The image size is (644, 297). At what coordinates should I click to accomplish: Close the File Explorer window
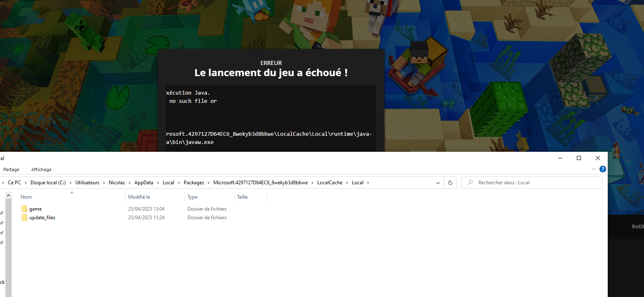(598, 158)
